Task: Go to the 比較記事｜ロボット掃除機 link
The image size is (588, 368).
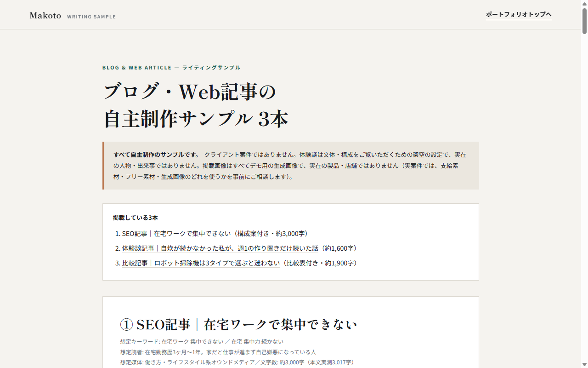Action: [201, 263]
